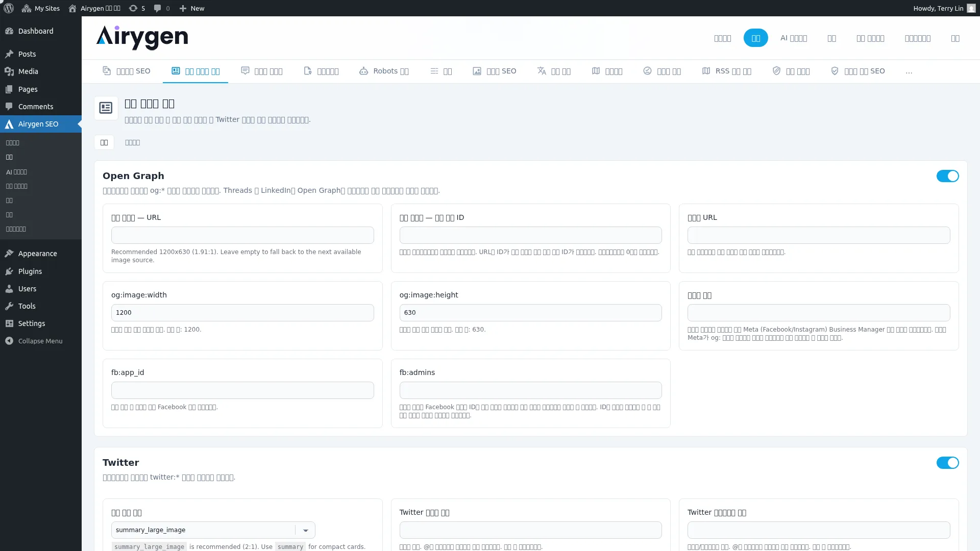Screen dimensions: 980x551
Task: Open the summary_large_image card type dropdown
Action: pos(213,530)
